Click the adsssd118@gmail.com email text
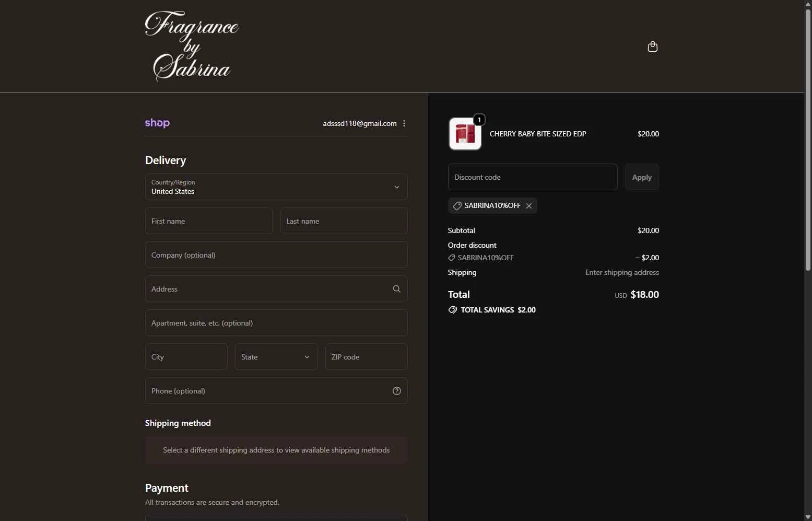812x521 pixels. pyautogui.click(x=360, y=123)
